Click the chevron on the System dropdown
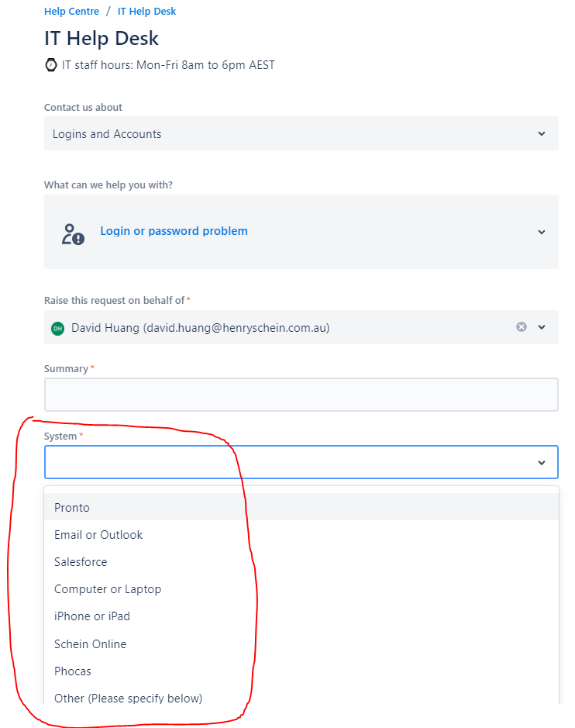The height and width of the screenshot is (728, 575). tap(541, 461)
